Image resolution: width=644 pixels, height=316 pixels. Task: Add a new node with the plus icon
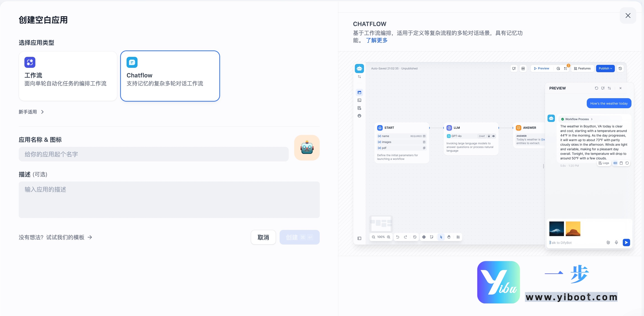click(x=424, y=237)
